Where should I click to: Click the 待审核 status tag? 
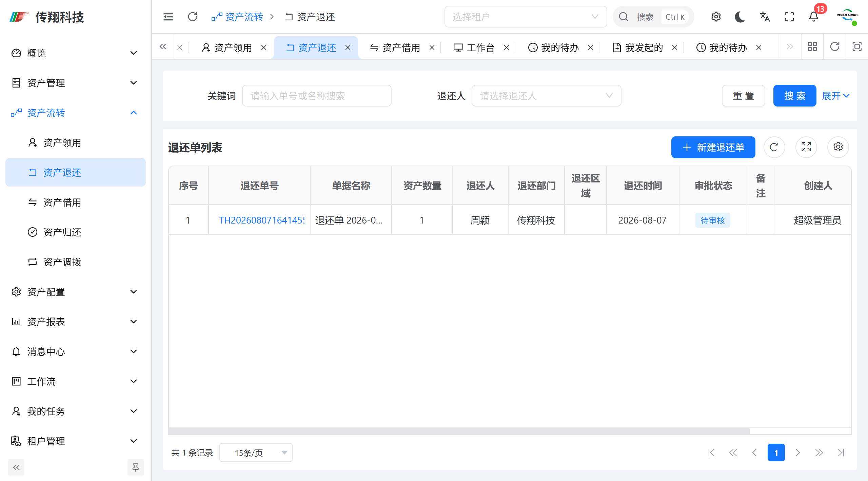coord(712,220)
